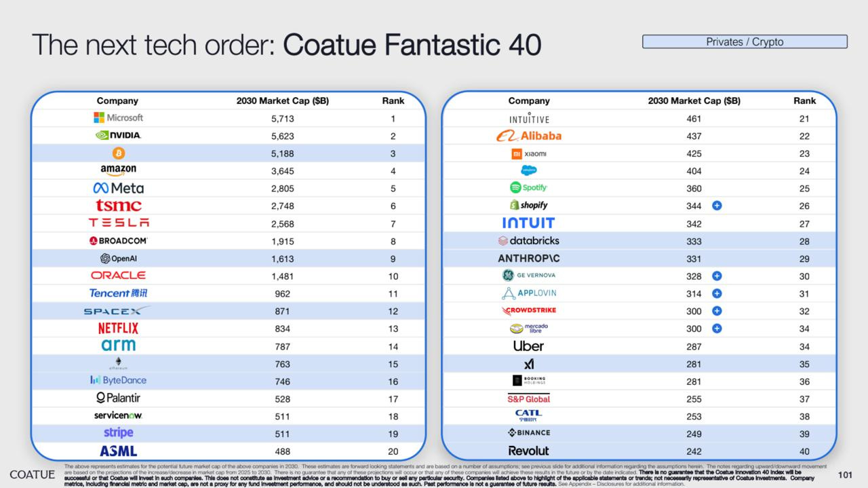868x488 pixels.
Task: Select the TSMC logo
Action: [119, 206]
